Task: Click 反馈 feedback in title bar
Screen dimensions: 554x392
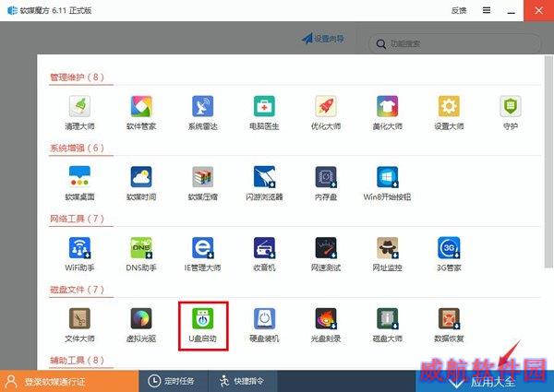Action: [459, 10]
